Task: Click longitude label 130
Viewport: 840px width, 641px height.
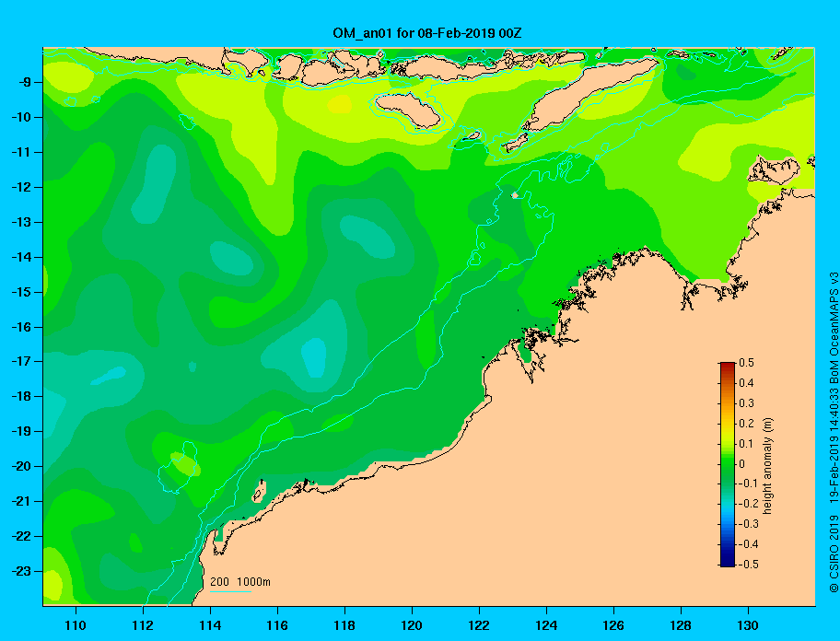Action: 748,625
